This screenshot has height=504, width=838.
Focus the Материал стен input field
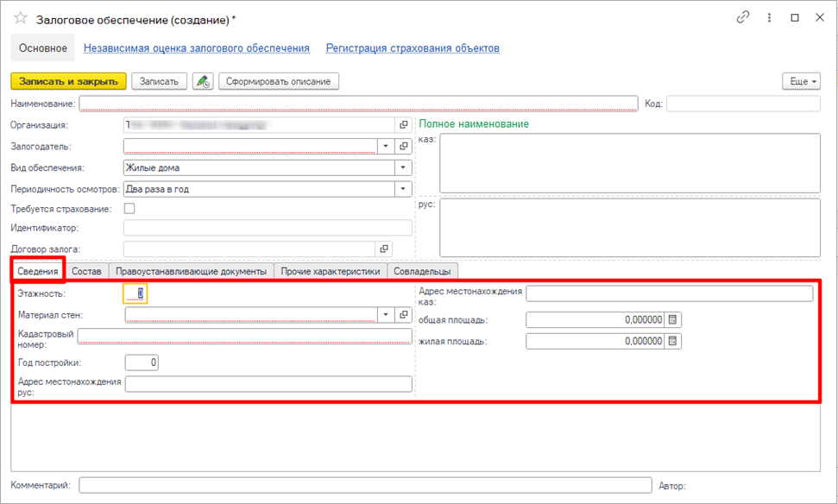click(251, 315)
